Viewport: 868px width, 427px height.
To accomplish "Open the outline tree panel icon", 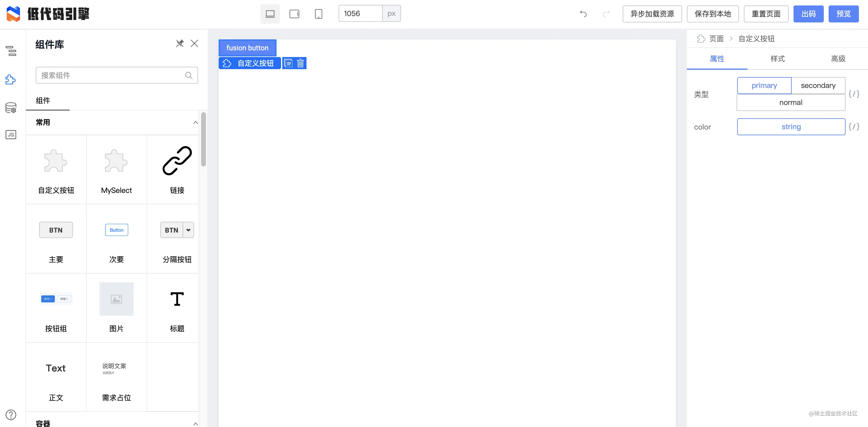I will 11,51.
